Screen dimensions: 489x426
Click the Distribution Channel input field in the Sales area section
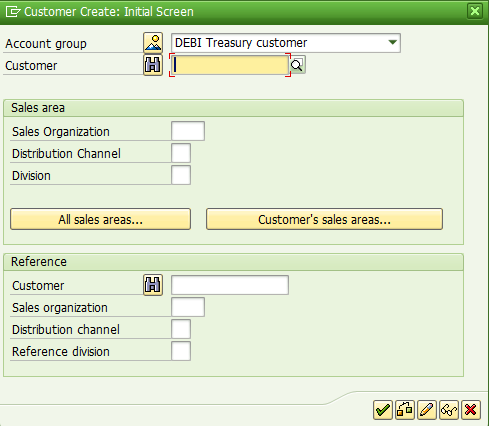(x=181, y=153)
